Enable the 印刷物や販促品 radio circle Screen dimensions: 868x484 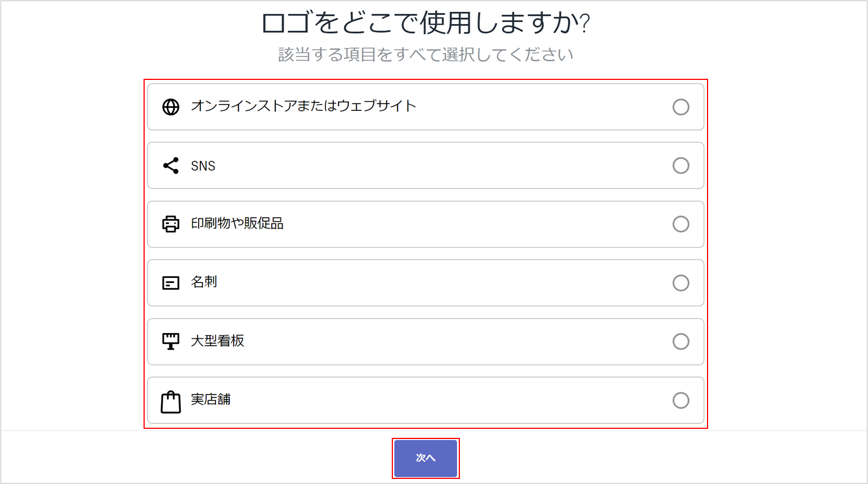point(681,224)
